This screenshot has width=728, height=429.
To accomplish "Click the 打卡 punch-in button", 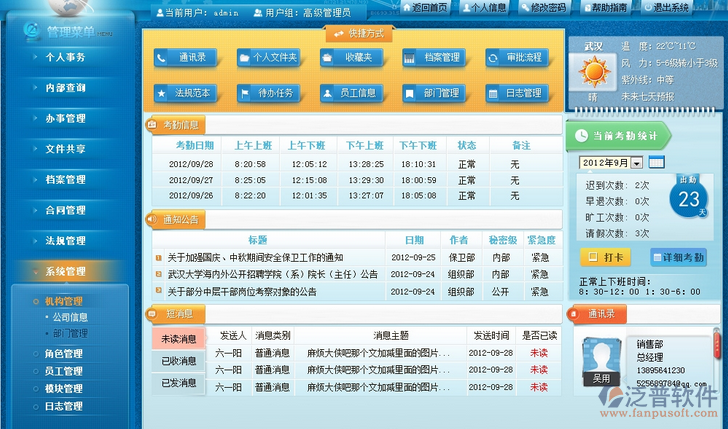I will (x=606, y=257).
